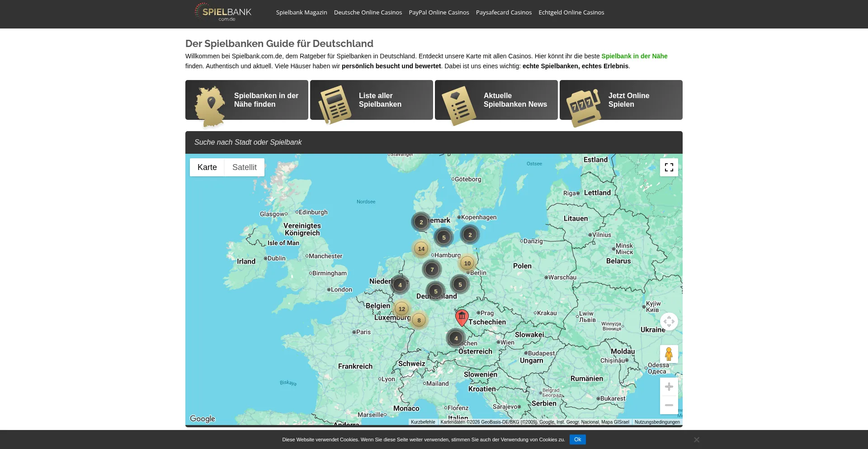
Task: Open Deutsche Online Casinos menu item
Action: 368,13
